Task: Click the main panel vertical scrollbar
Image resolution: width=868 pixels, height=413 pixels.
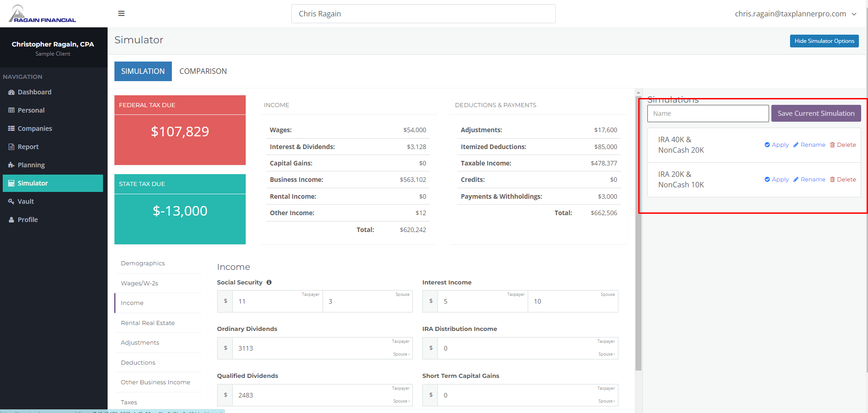Action: 638,228
